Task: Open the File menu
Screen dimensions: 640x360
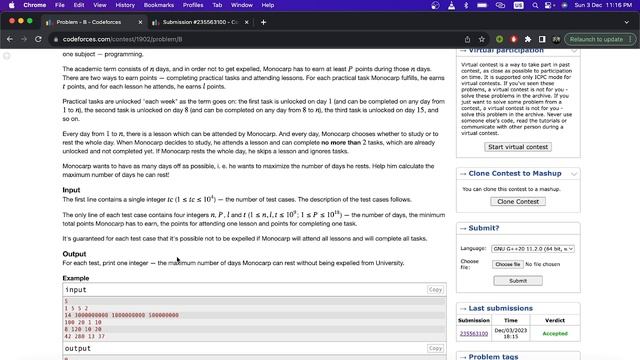Action: [60, 5]
